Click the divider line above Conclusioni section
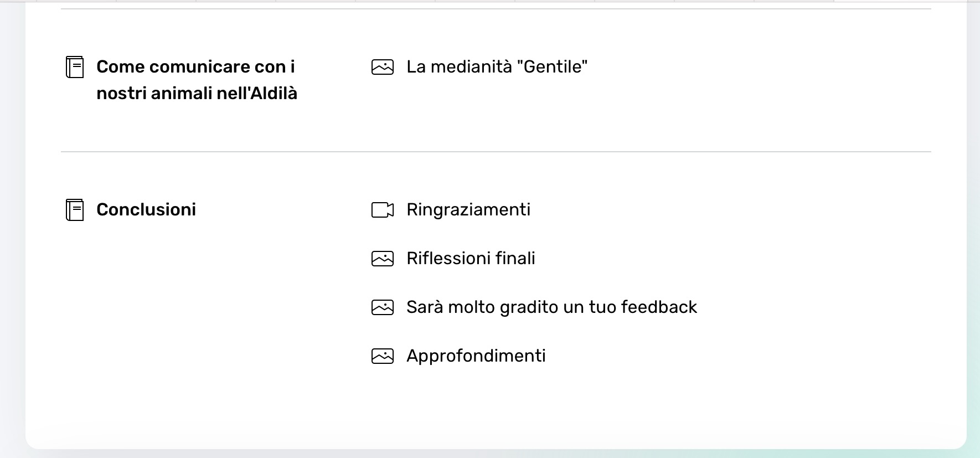This screenshot has height=458, width=980. [x=496, y=152]
